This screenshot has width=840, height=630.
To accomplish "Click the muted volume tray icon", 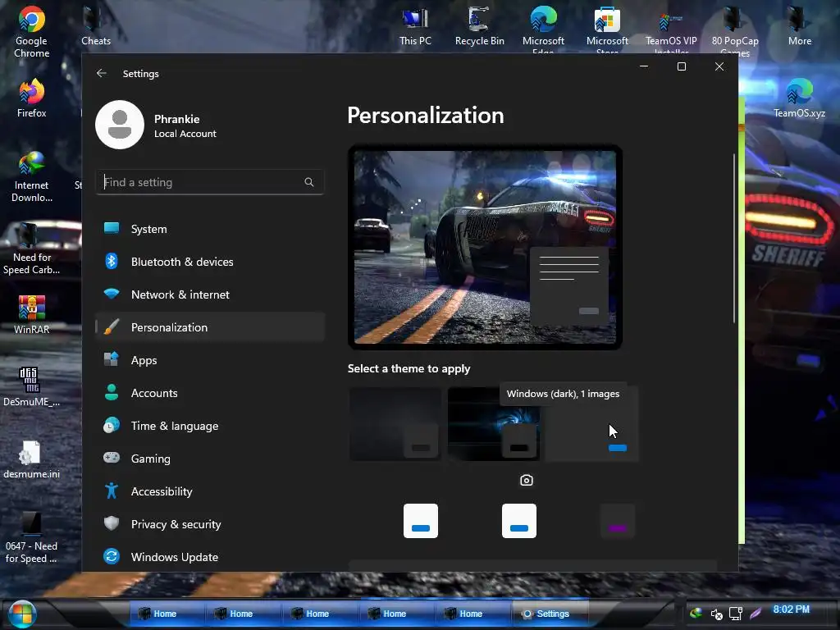I will click(716, 614).
